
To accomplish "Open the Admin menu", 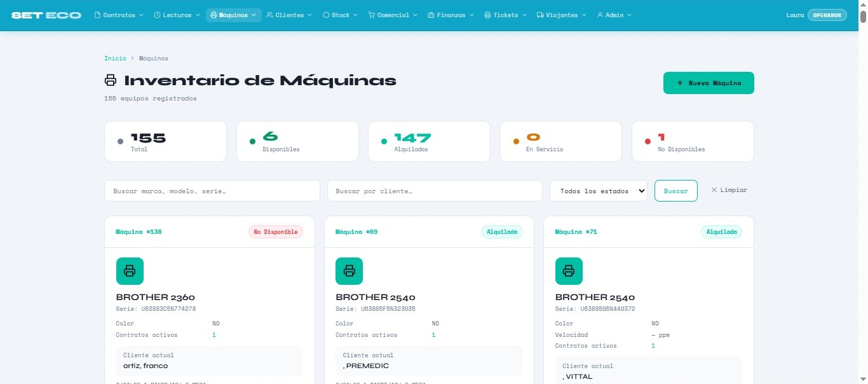I will (614, 15).
